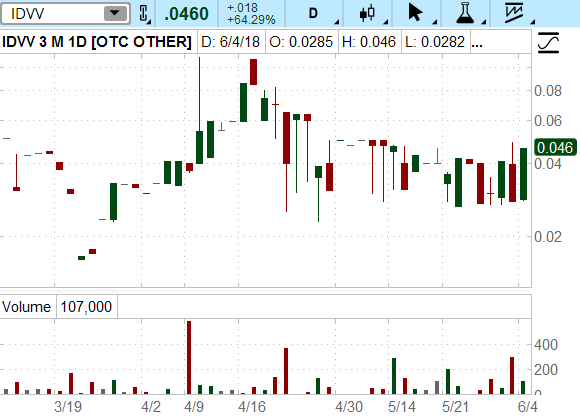This screenshot has height=419, width=580.
Task: Open the D timeframe selector
Action: pos(314,14)
